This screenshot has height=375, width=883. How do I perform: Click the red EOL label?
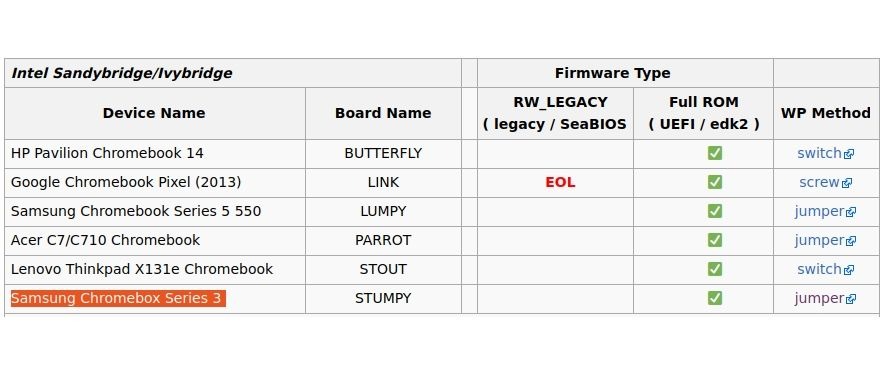(x=560, y=182)
